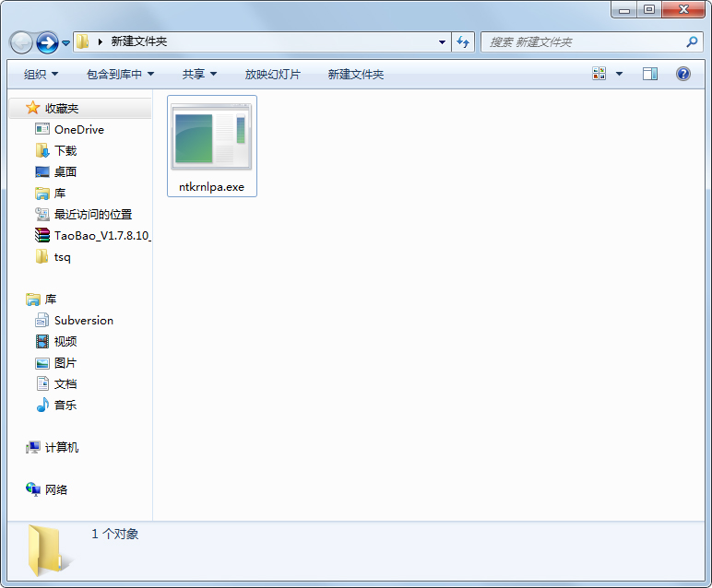
Task: Click the 音乐 note icon
Action: click(x=42, y=405)
